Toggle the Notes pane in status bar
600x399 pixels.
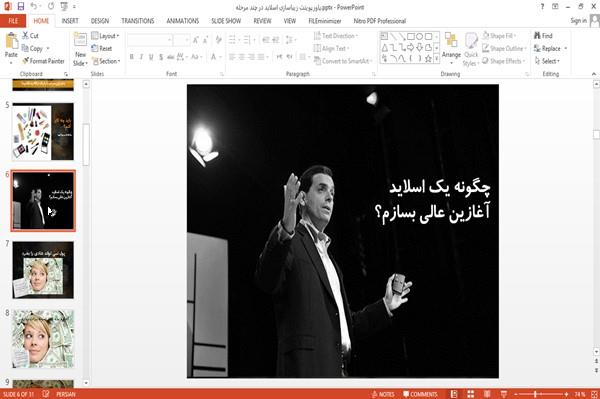383,394
